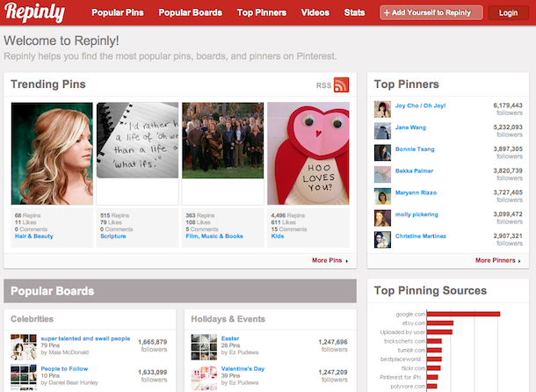Click the 1,247,696 followers count

click(333, 345)
